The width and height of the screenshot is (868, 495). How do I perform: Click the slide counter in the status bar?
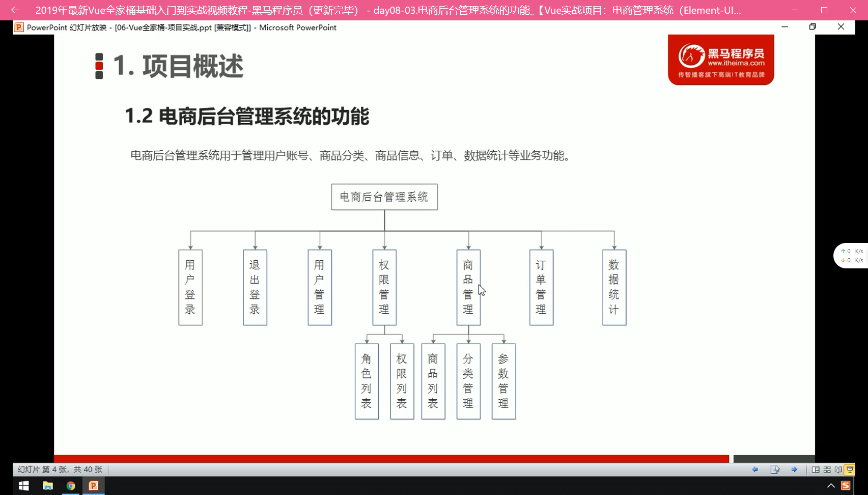click(60, 470)
